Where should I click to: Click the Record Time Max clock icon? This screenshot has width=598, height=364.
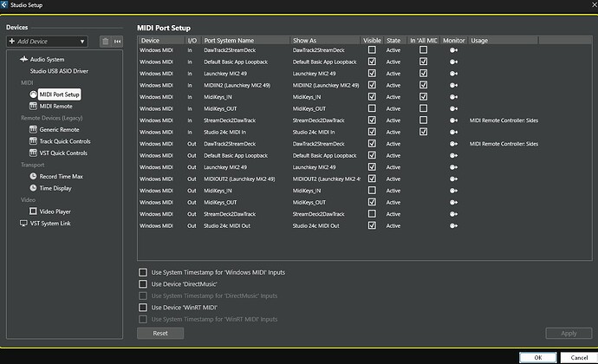click(33, 176)
